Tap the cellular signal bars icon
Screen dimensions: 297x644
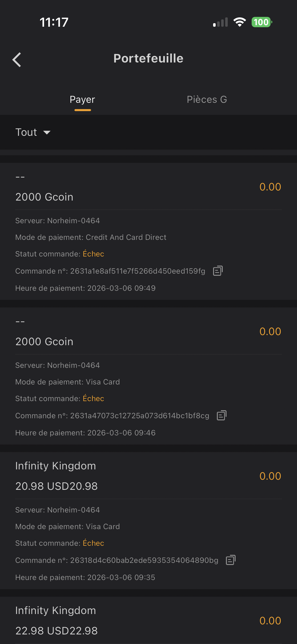pos(220,22)
